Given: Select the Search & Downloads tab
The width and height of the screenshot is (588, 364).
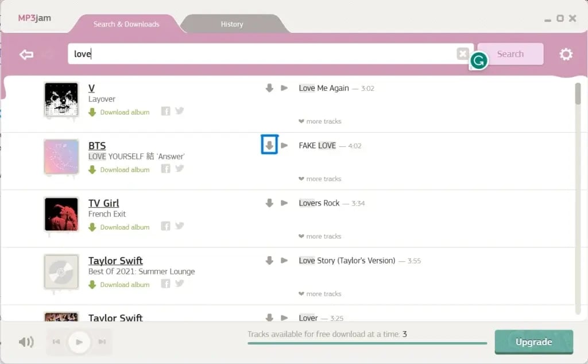Looking at the screenshot, I should [126, 24].
